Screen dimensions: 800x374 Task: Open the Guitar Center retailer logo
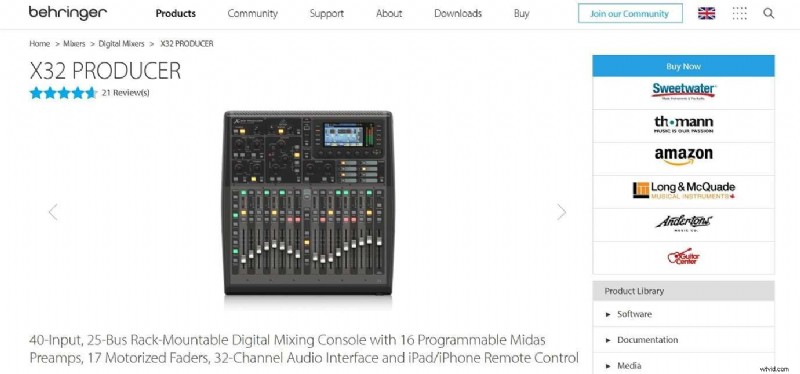[684, 256]
